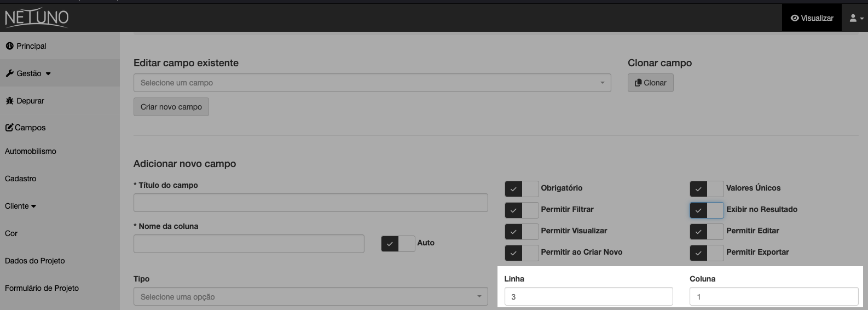Open the Selecione um campo dropdown
Image resolution: width=868 pixels, height=310 pixels.
(x=372, y=83)
